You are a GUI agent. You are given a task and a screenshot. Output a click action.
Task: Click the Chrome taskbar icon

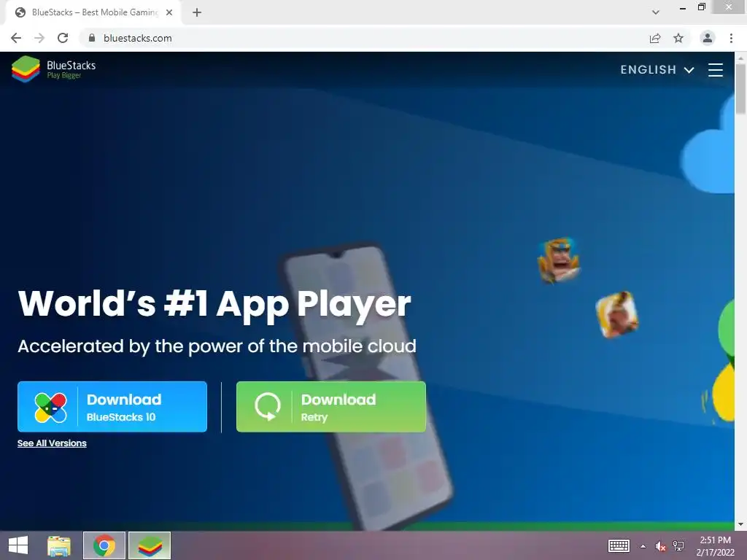104,545
